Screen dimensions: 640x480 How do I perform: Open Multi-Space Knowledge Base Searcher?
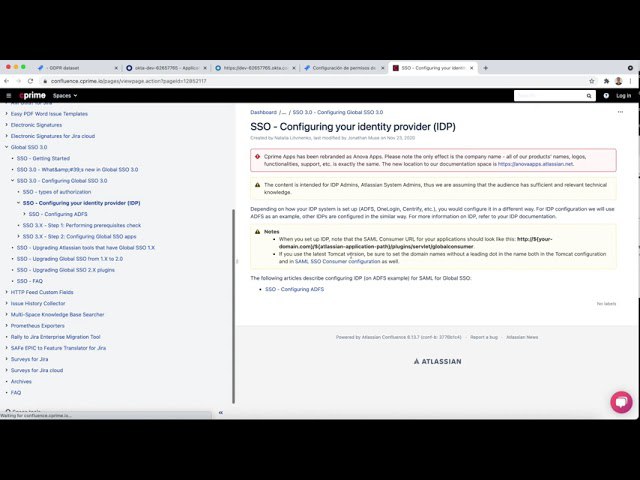[x=58, y=315]
